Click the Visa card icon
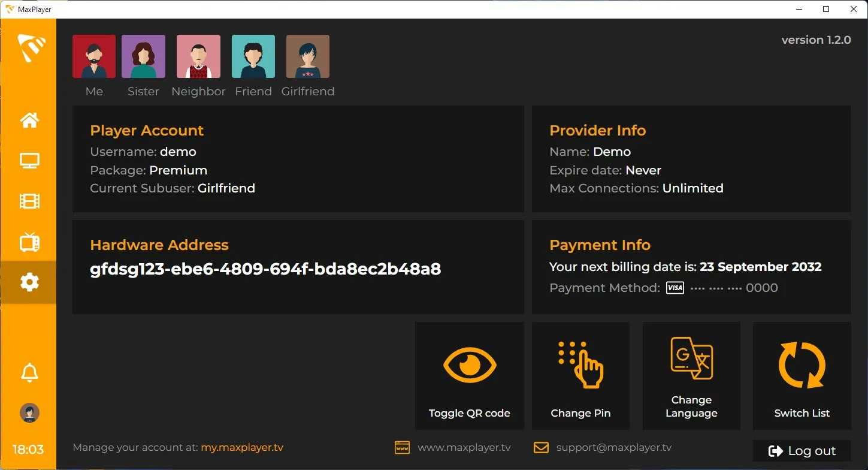The image size is (868, 470). [x=675, y=288]
